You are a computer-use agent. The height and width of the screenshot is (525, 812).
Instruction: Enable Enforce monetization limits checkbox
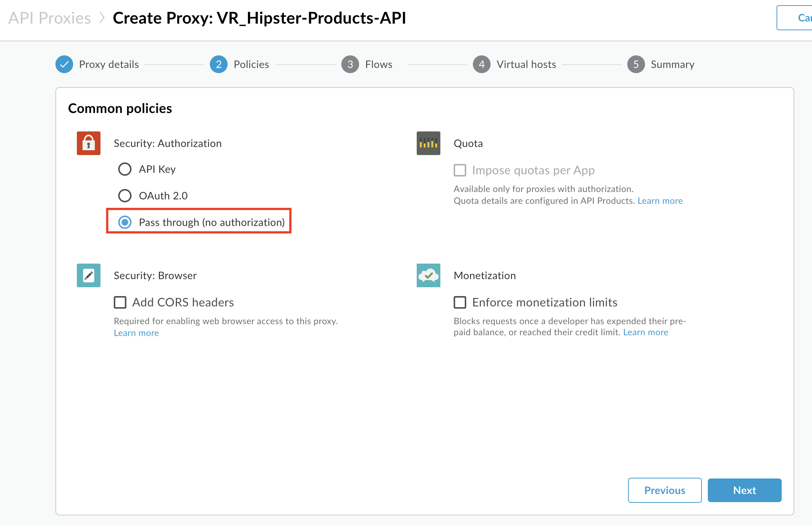pos(460,302)
